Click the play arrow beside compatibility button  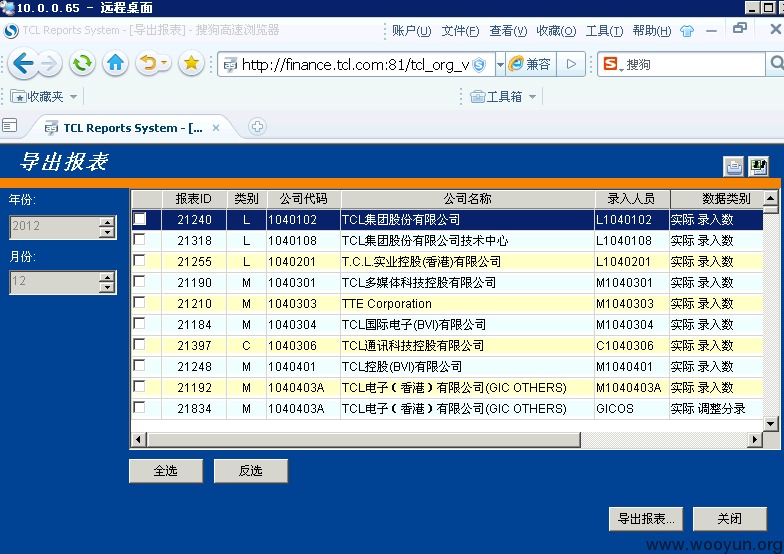[x=571, y=64]
